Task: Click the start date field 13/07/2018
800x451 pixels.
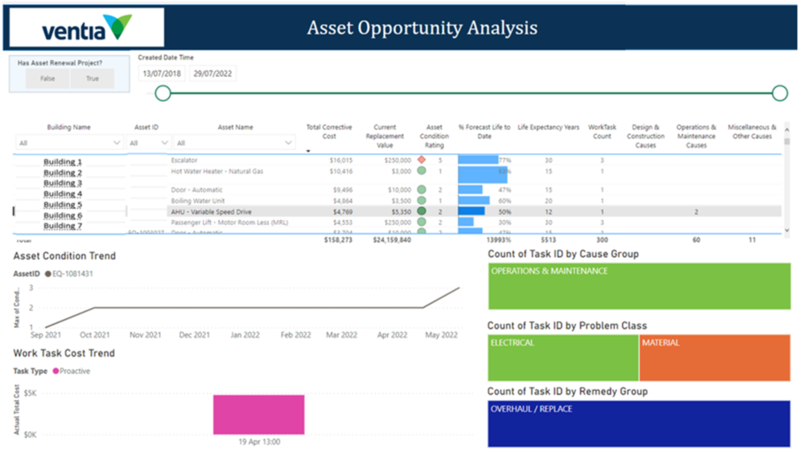Action: 161,73
